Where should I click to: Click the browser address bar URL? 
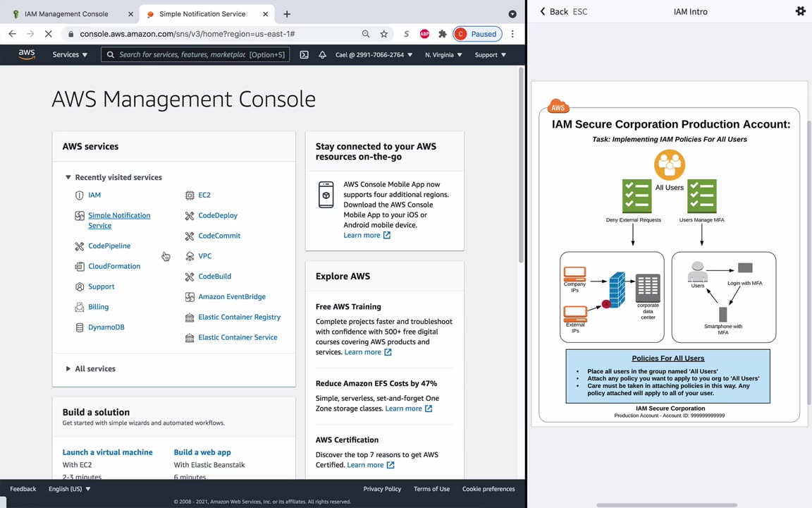click(x=187, y=34)
